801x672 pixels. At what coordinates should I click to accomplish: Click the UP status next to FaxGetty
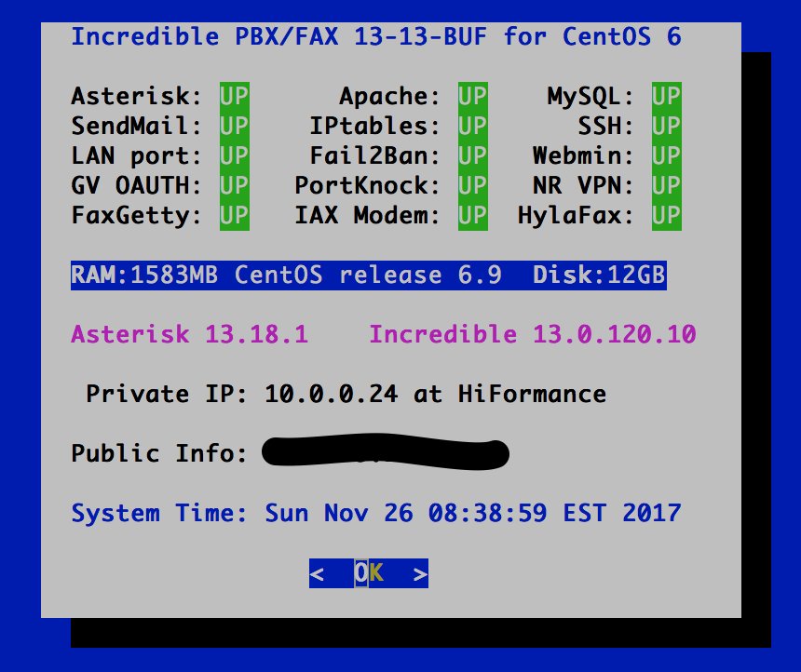click(235, 216)
